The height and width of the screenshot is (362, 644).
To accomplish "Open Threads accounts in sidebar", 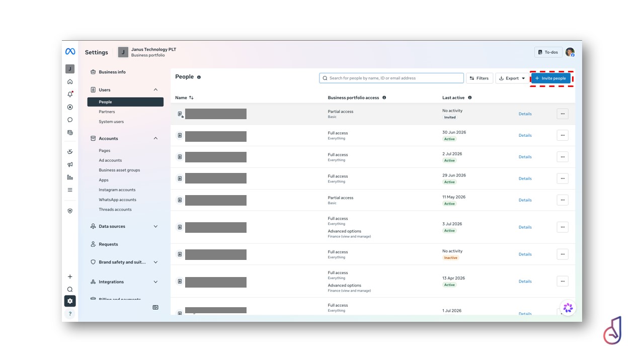I will (115, 210).
